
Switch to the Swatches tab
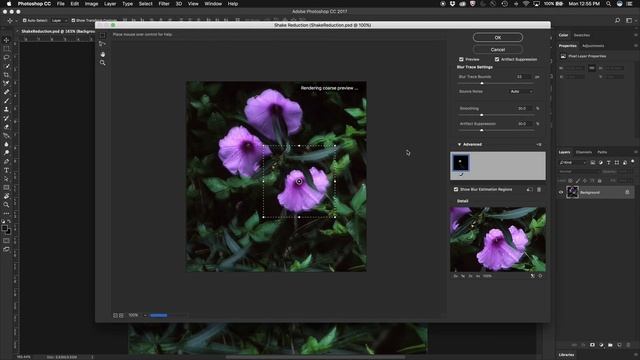582,35
